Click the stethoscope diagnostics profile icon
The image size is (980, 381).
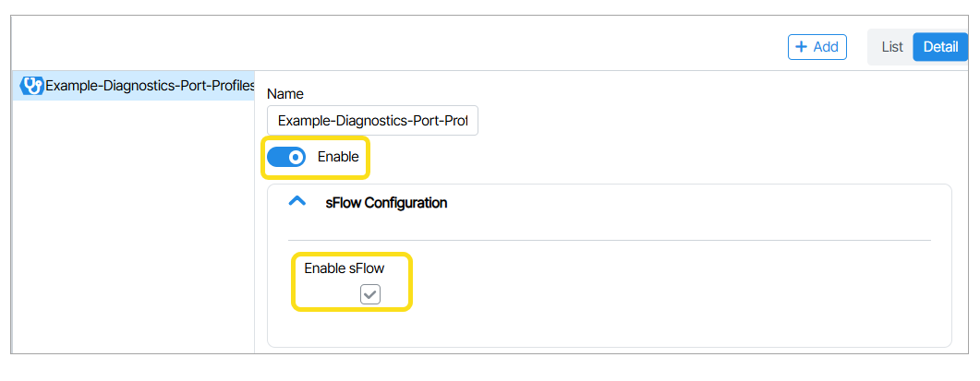(x=32, y=86)
